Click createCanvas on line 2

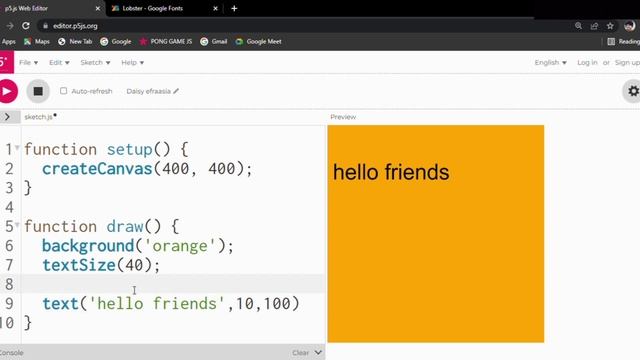pos(97,169)
